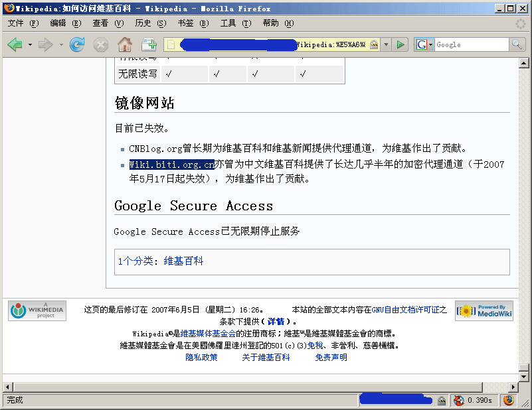This screenshot has height=410, width=532.
Task: Click the lock icon in address bar
Action: 374,44
